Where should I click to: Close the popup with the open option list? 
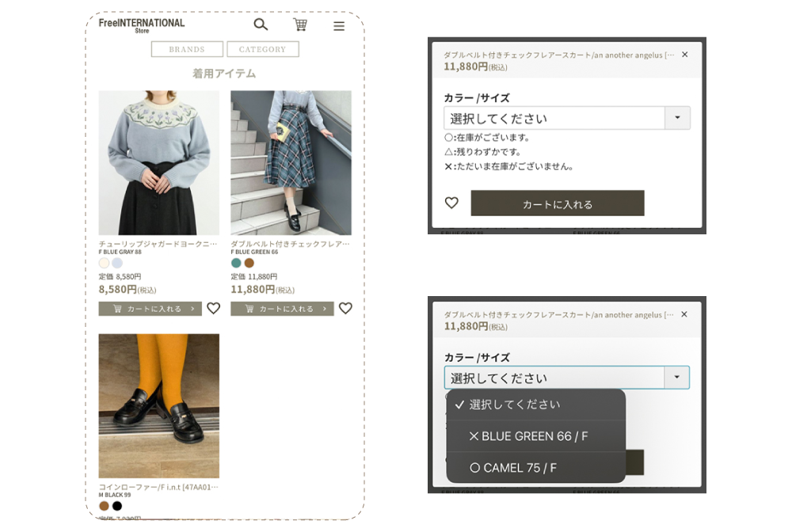coord(685,314)
